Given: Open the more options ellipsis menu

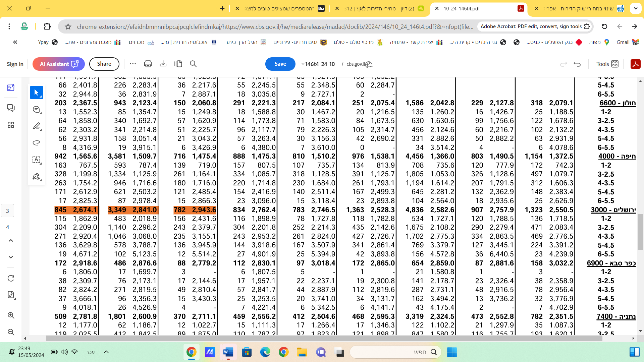Looking at the screenshot, I should [133, 64].
